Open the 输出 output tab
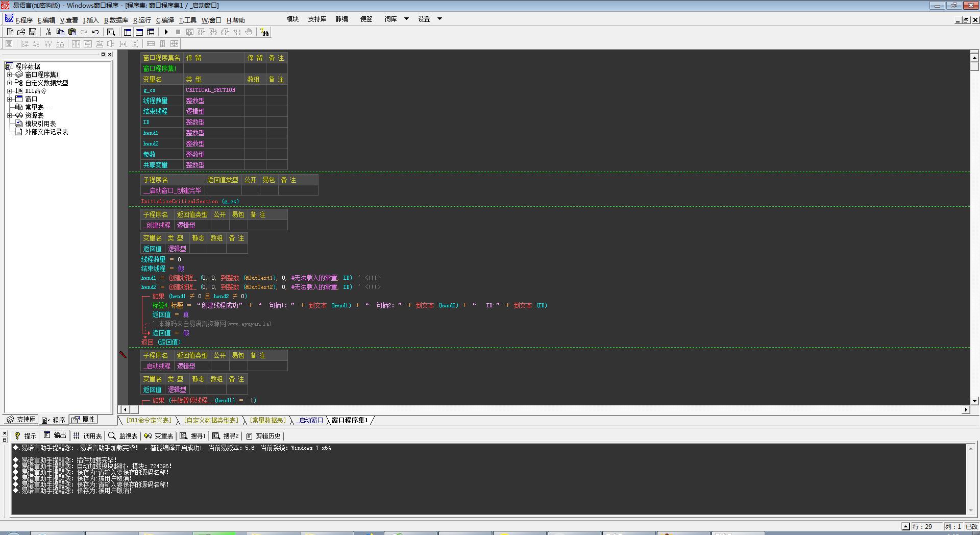This screenshot has width=980, height=535. coord(55,435)
